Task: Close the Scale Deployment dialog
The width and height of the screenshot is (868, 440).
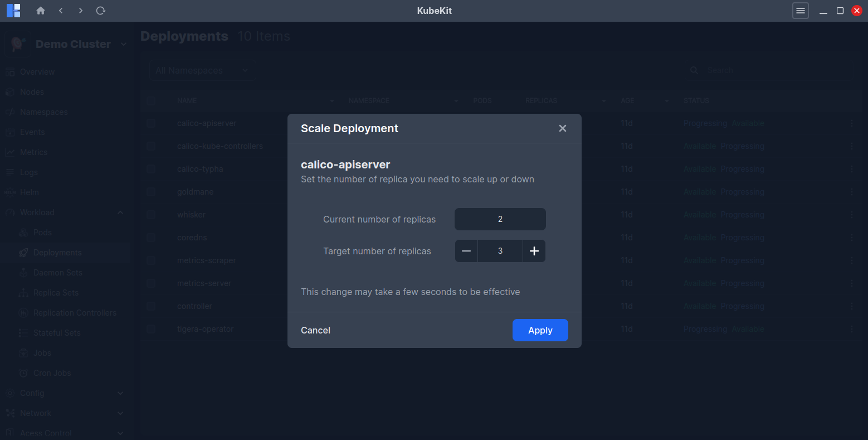Action: tap(562, 128)
